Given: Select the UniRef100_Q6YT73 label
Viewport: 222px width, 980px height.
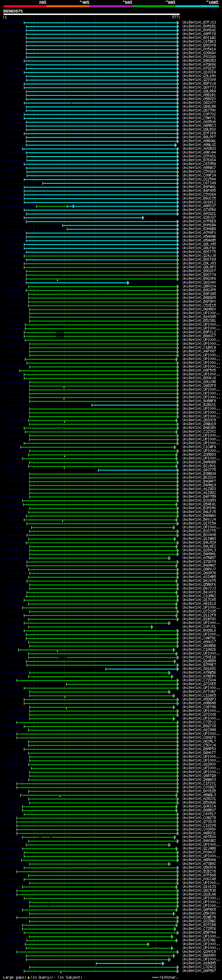Looking at the screenshot, I should click(x=199, y=88).
